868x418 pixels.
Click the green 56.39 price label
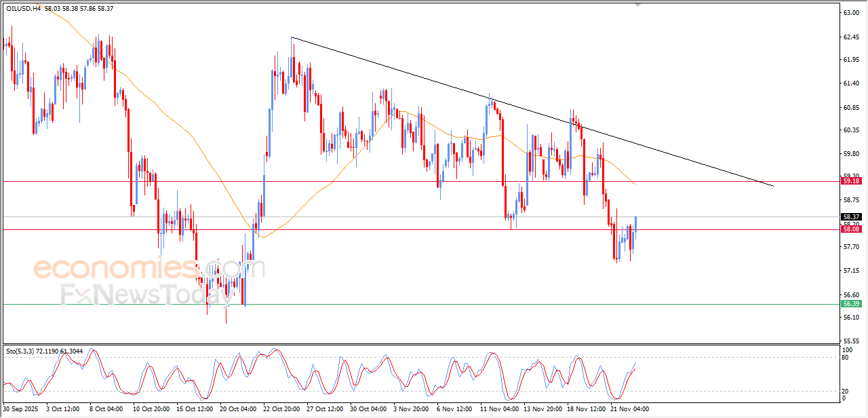click(x=850, y=304)
